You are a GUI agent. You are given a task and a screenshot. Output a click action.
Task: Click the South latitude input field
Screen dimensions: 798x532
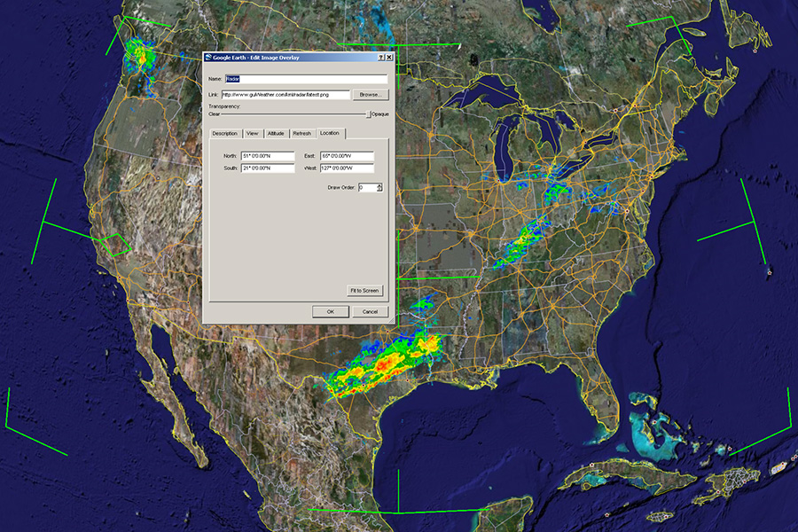(x=267, y=168)
